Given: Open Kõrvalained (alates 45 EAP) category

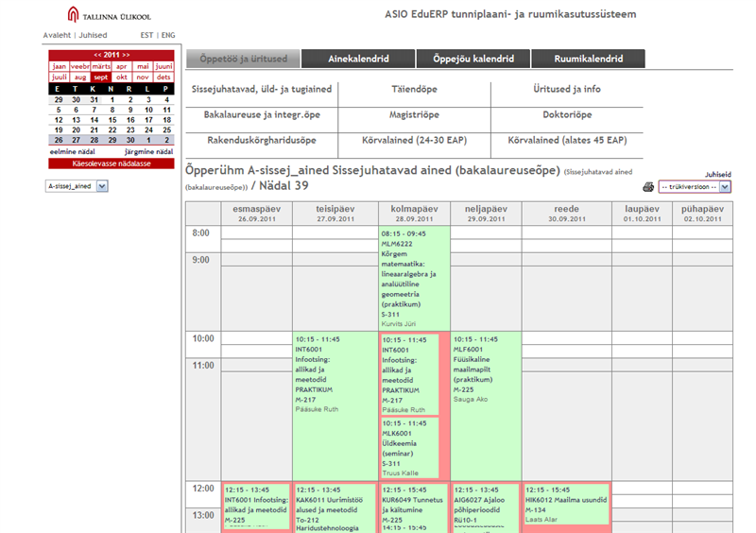Looking at the screenshot, I should (567, 141).
